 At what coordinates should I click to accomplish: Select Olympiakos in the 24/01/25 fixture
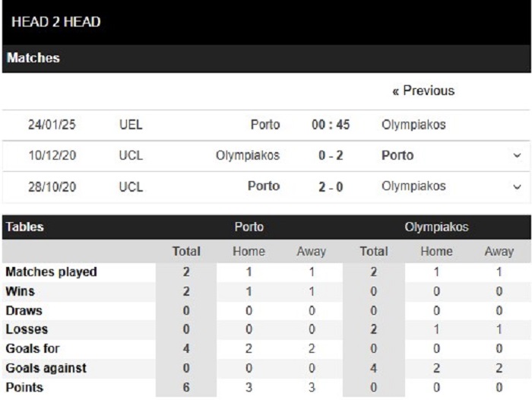(413, 125)
